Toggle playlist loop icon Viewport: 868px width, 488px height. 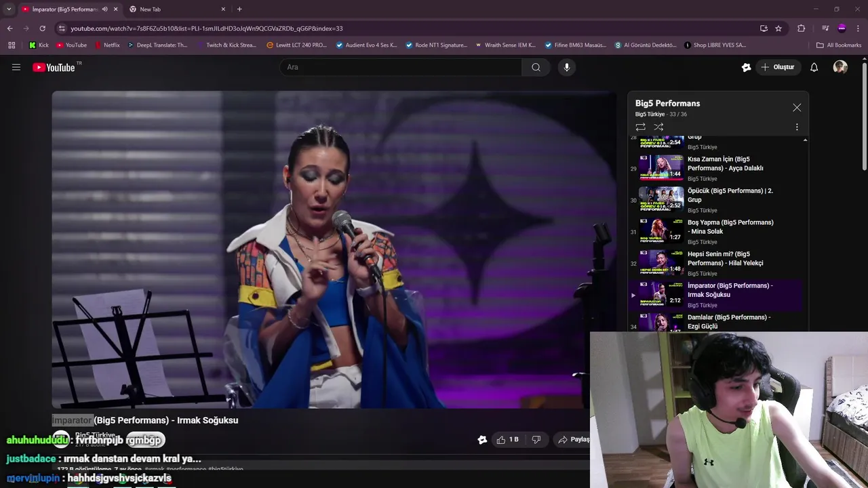(640, 127)
